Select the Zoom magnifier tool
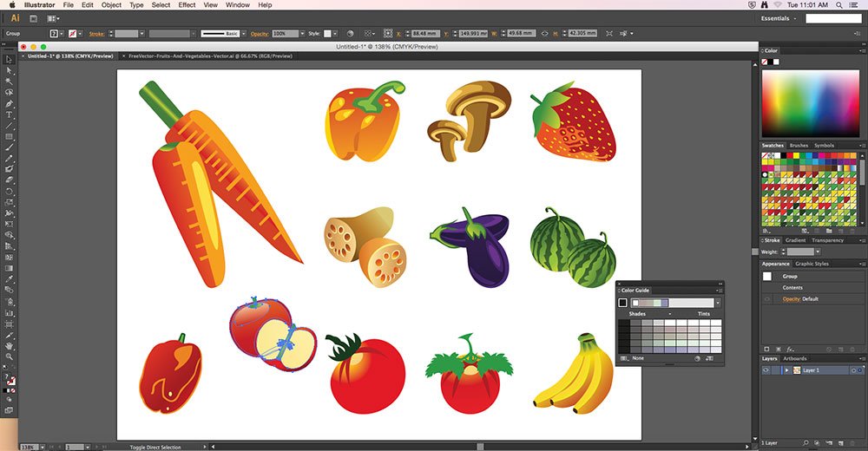This screenshot has height=451, width=868. (9, 357)
